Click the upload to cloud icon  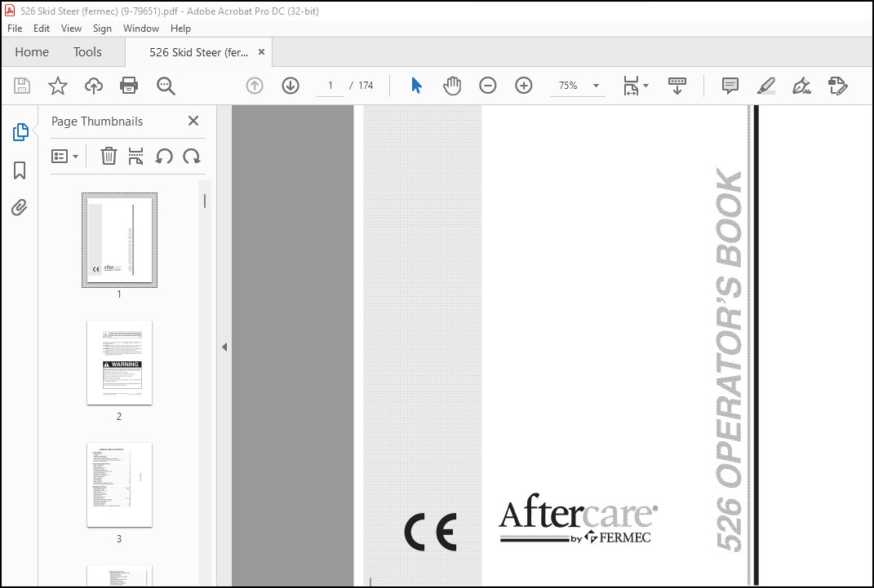click(94, 86)
